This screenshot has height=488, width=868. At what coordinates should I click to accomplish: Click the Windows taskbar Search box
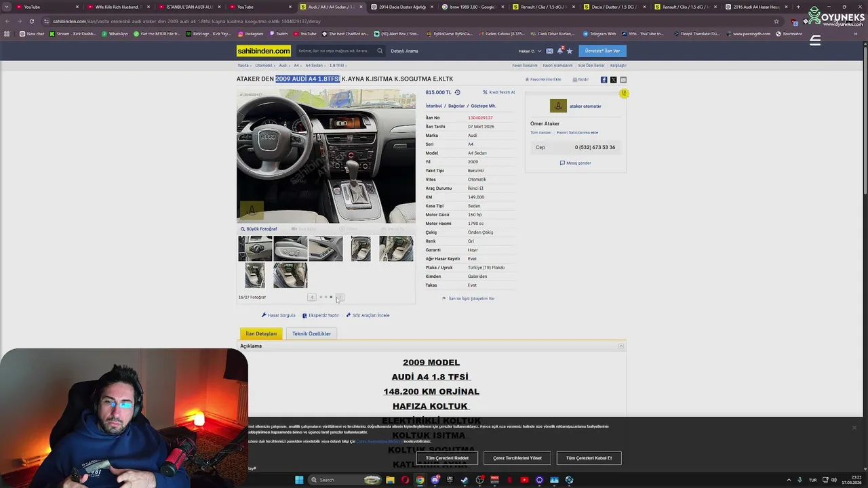click(343, 480)
